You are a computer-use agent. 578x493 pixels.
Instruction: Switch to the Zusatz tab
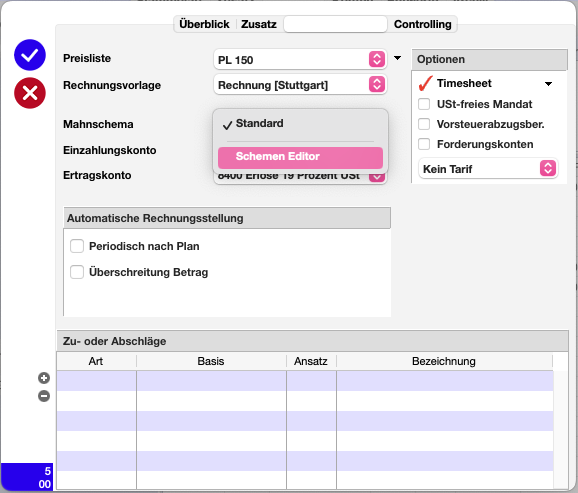click(x=259, y=24)
